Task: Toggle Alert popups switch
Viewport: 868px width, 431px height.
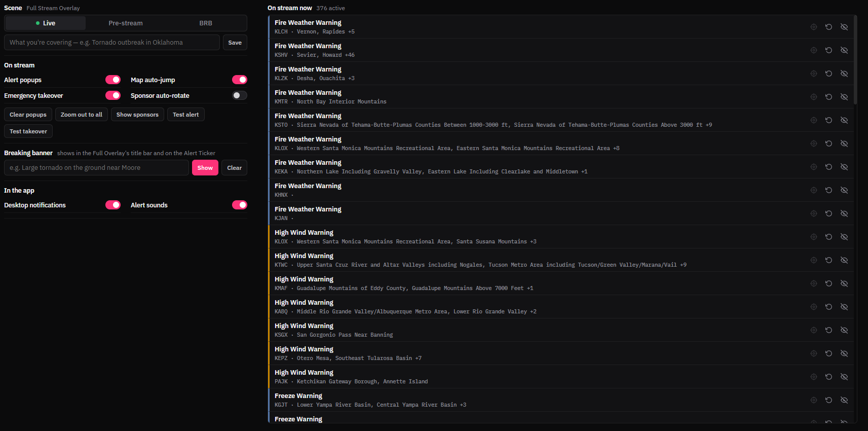Action: click(x=113, y=80)
